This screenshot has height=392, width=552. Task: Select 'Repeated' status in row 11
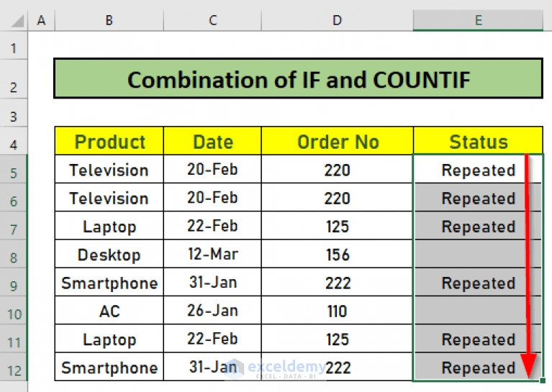(478, 338)
